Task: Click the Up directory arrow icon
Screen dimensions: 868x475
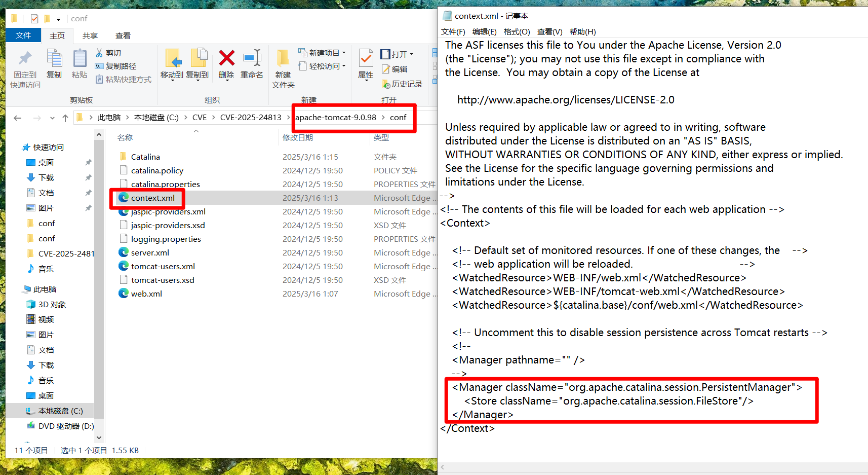Action: [65, 118]
